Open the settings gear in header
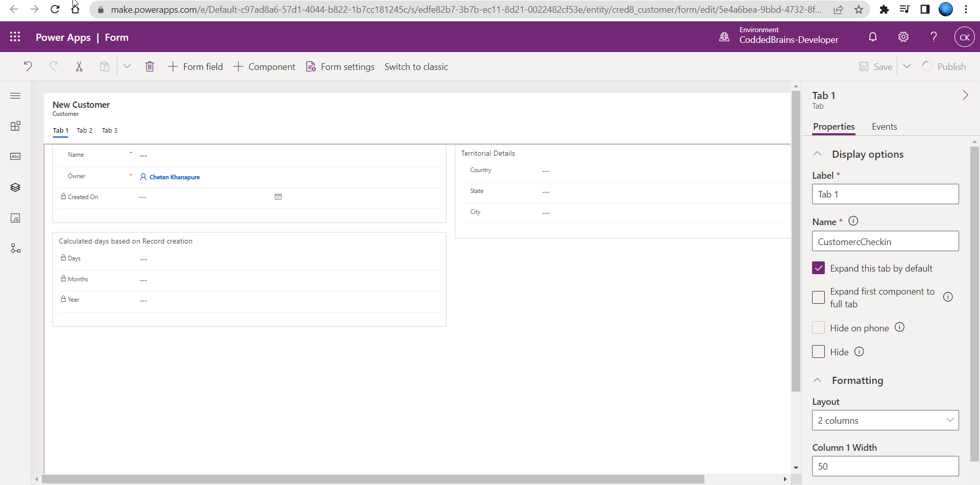The image size is (980, 485). pos(903,37)
